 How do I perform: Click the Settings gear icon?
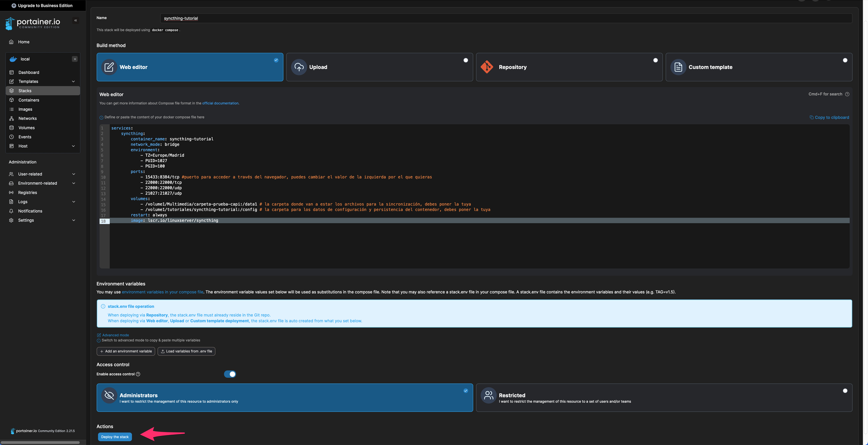tap(11, 221)
